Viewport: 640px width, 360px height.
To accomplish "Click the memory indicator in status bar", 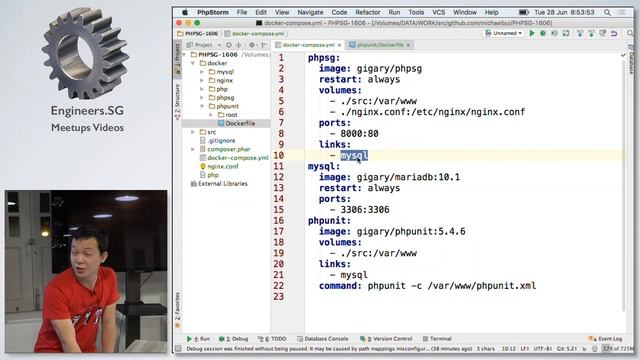I will point(619,349).
